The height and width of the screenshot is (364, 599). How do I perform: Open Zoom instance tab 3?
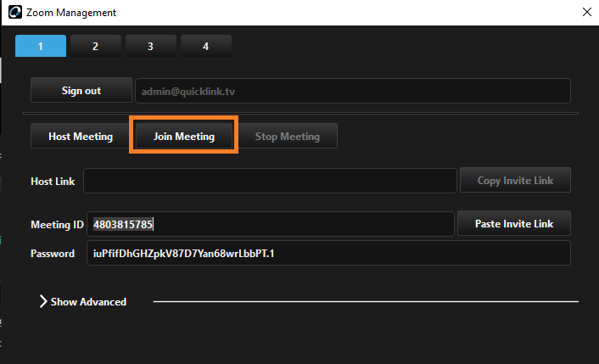point(150,46)
